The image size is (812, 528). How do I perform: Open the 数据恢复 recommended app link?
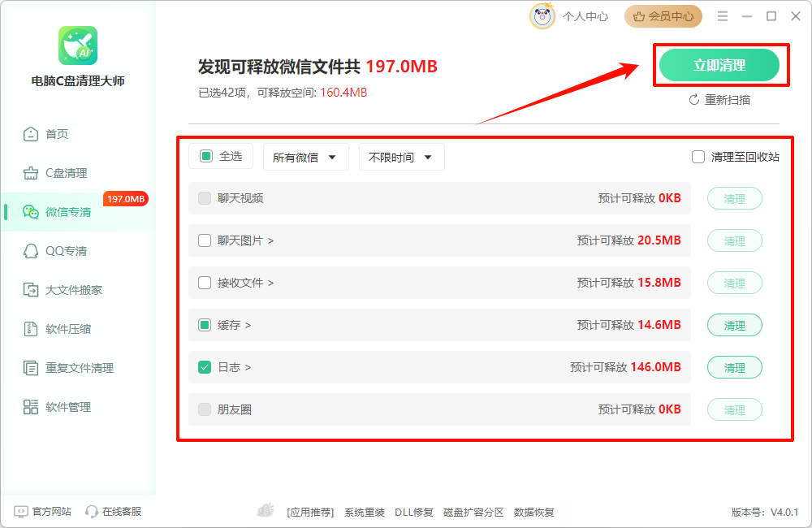click(x=534, y=512)
